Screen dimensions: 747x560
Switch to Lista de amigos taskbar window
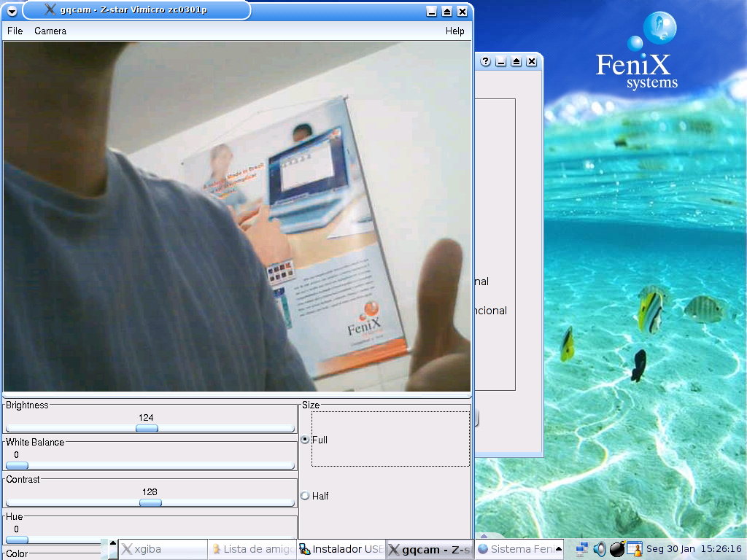coord(252,549)
